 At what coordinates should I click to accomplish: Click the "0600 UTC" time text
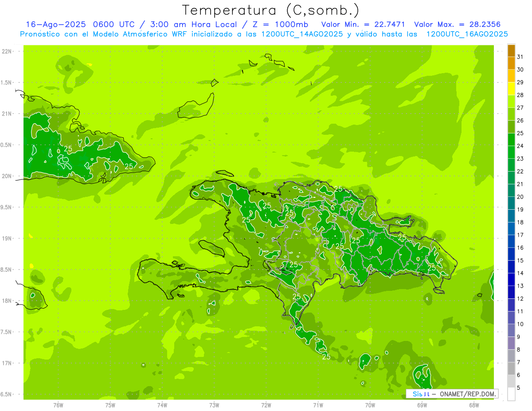[113, 24]
